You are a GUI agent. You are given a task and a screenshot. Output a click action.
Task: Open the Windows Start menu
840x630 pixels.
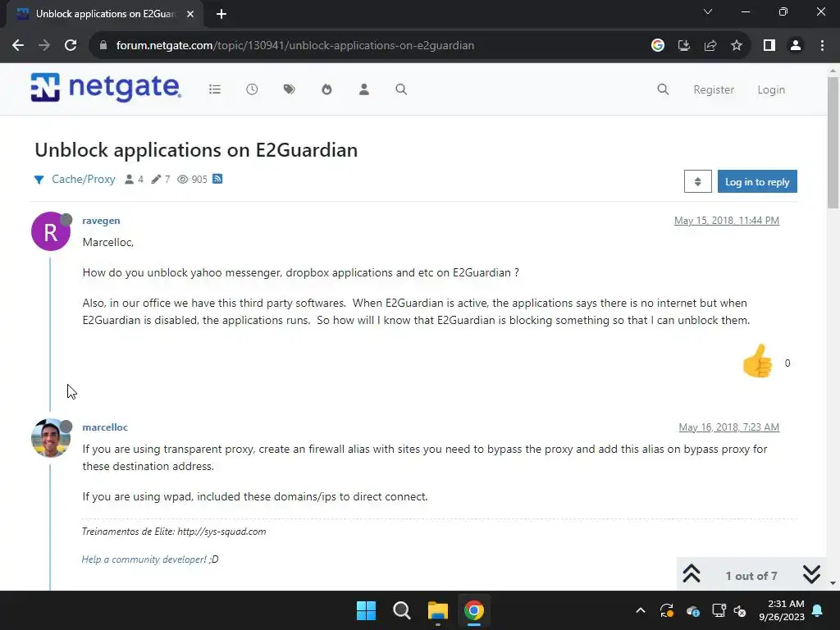click(x=367, y=610)
